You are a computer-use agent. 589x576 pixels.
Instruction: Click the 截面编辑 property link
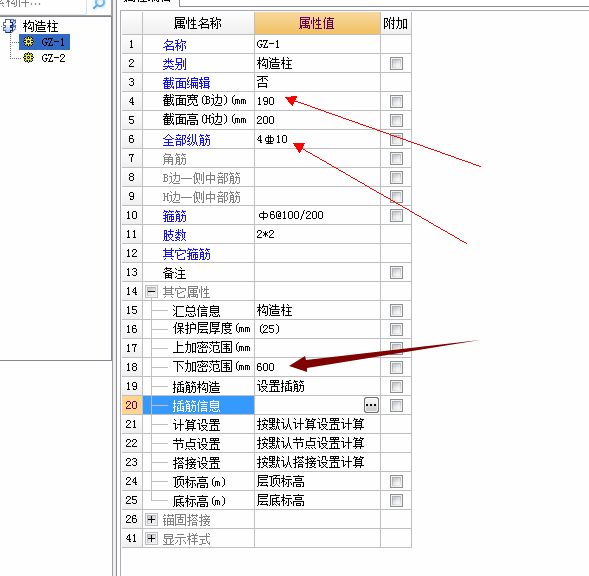tap(186, 83)
